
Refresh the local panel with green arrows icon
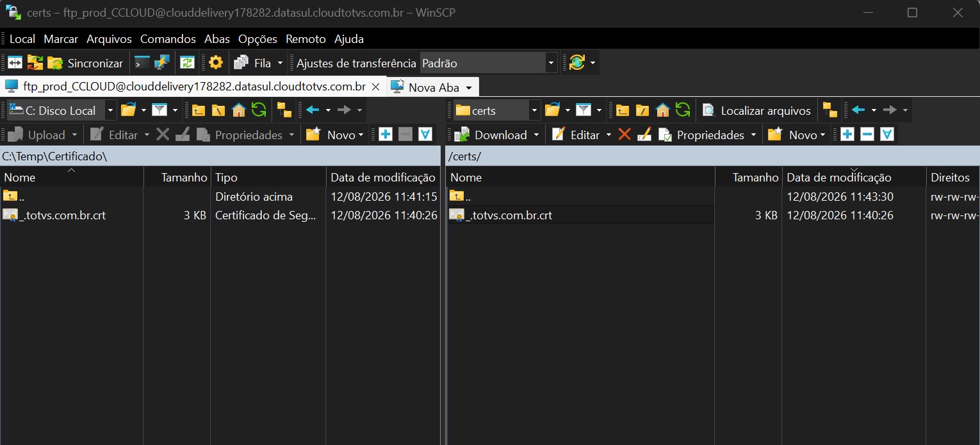259,110
